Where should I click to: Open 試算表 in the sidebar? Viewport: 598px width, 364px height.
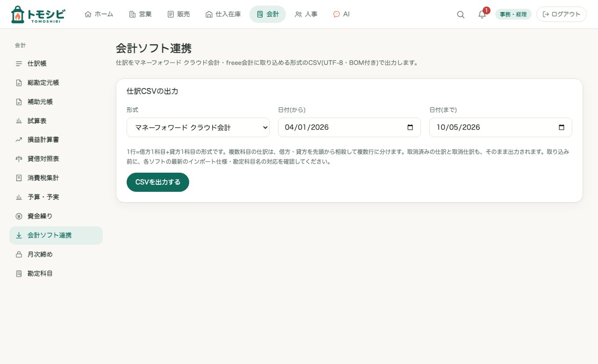click(x=56, y=121)
